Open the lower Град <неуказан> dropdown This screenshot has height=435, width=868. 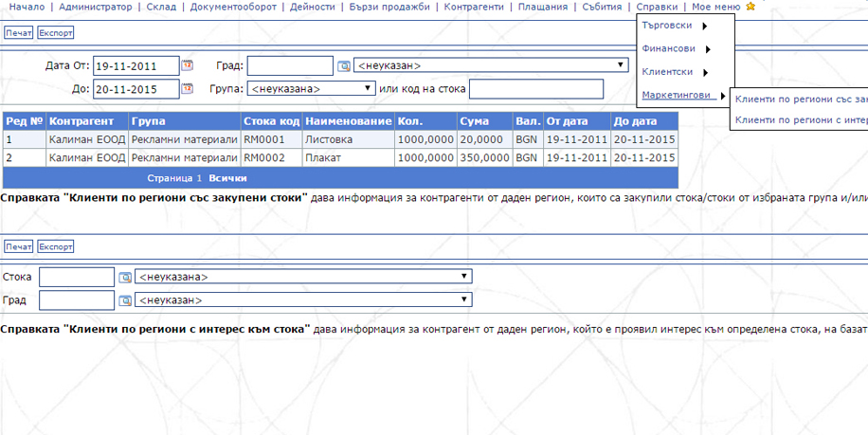click(x=303, y=300)
